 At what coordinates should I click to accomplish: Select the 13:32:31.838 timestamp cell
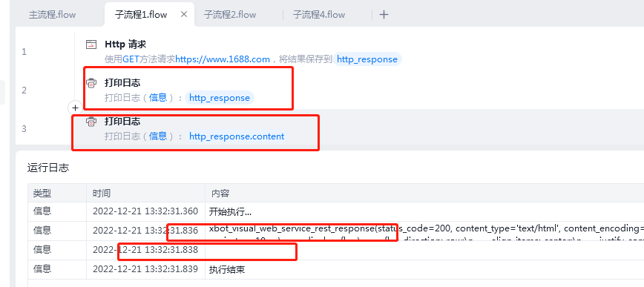tap(145, 250)
